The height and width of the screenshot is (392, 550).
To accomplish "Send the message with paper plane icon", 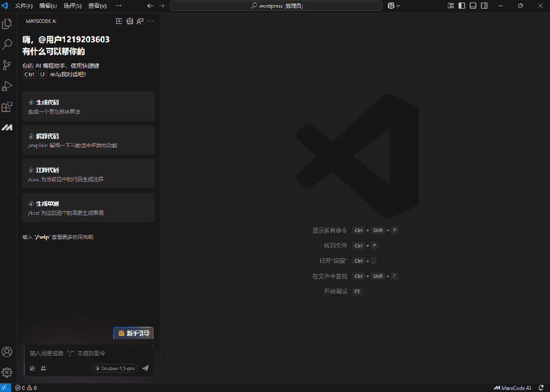I will [x=145, y=368].
